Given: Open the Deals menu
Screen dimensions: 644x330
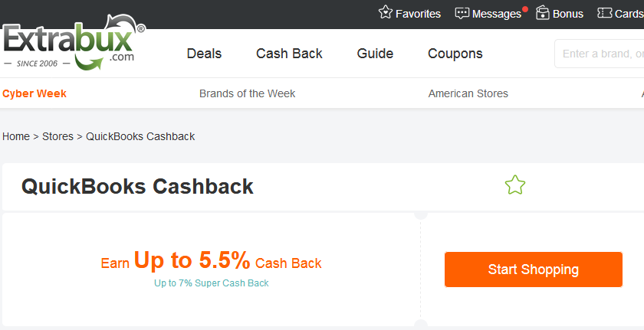Looking at the screenshot, I should point(204,54).
